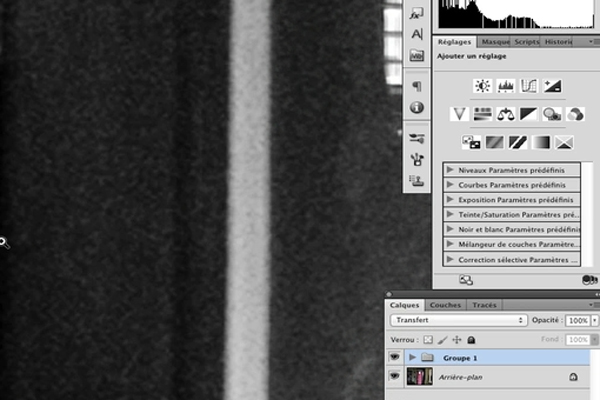Screen dimensions: 600x400
Task: Choose the Color Balance scales icon
Action: coord(505,114)
